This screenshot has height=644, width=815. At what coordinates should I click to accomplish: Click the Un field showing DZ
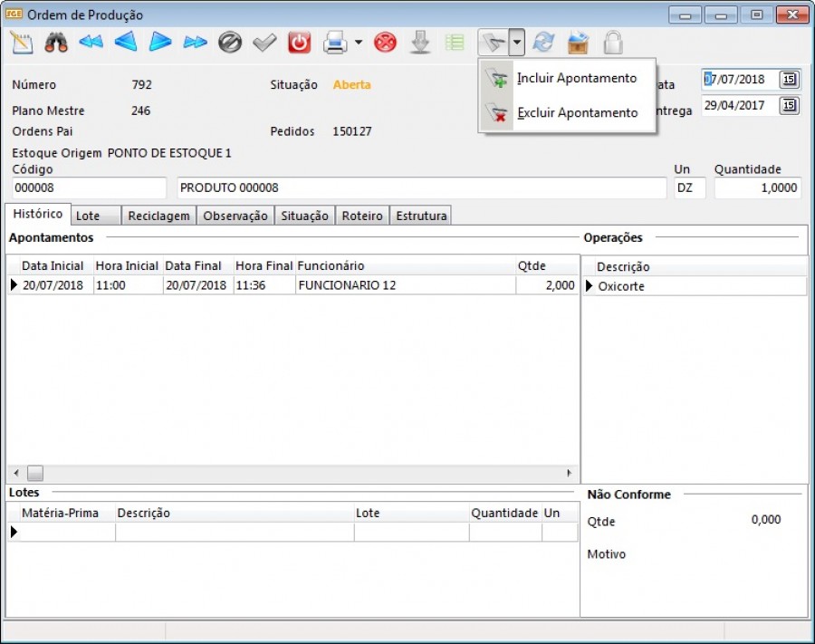click(x=690, y=187)
